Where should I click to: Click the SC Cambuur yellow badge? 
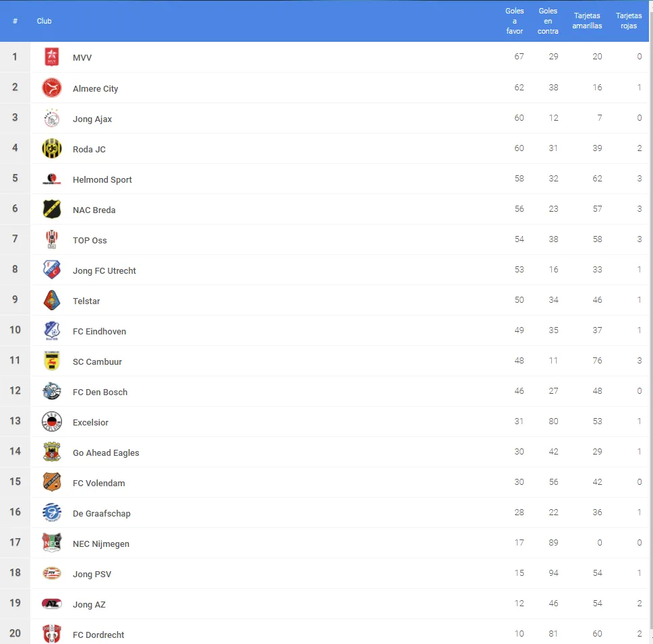click(x=52, y=361)
